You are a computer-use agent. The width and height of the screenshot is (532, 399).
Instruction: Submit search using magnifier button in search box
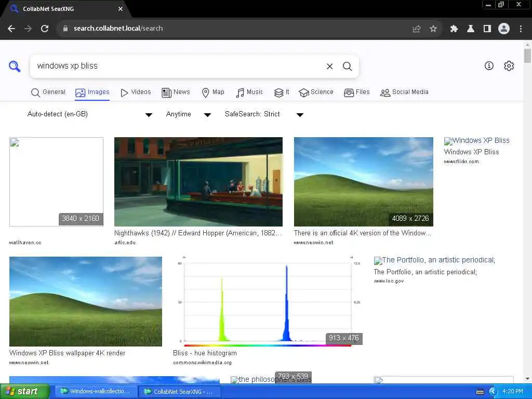pos(347,66)
